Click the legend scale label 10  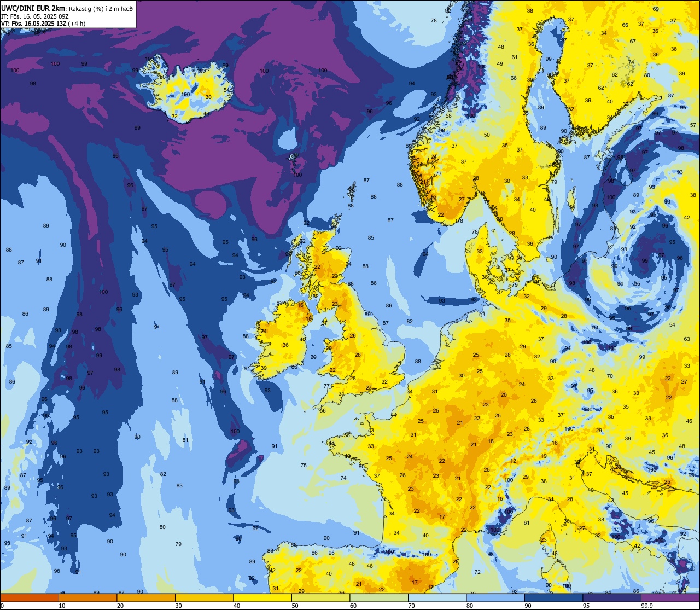(62, 606)
